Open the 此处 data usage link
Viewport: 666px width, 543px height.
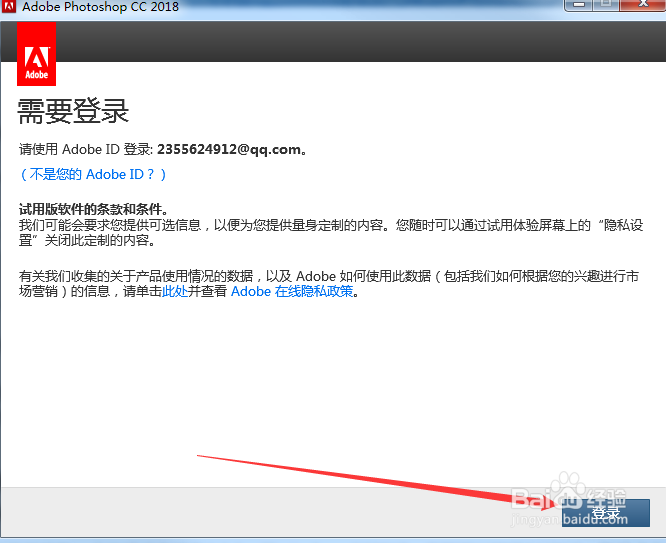tap(175, 291)
